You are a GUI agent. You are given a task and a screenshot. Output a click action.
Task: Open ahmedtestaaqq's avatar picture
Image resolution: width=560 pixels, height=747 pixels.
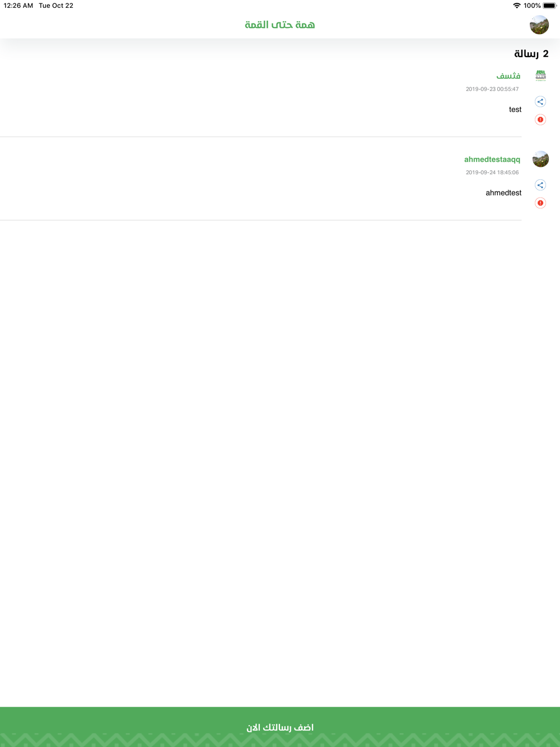point(540,159)
